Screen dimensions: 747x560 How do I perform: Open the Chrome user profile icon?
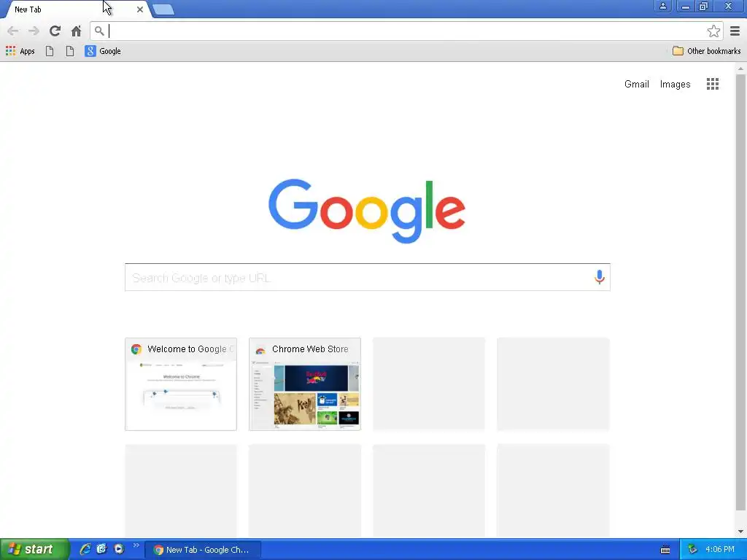coord(662,6)
